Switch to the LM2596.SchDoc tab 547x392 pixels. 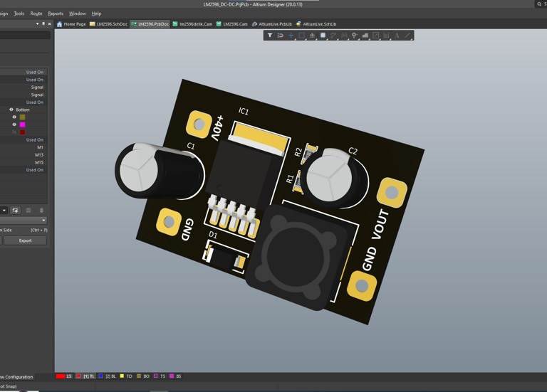point(108,24)
